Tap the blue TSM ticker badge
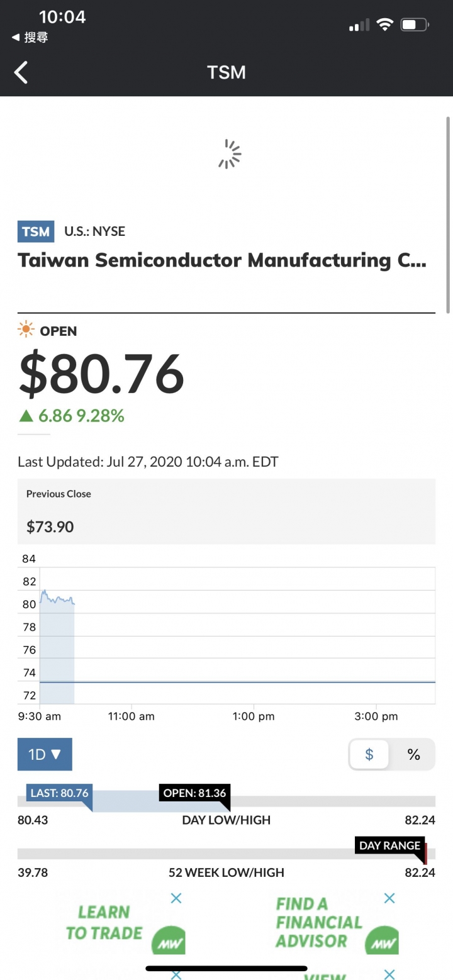Viewport: 453px width, 980px height. tap(36, 231)
